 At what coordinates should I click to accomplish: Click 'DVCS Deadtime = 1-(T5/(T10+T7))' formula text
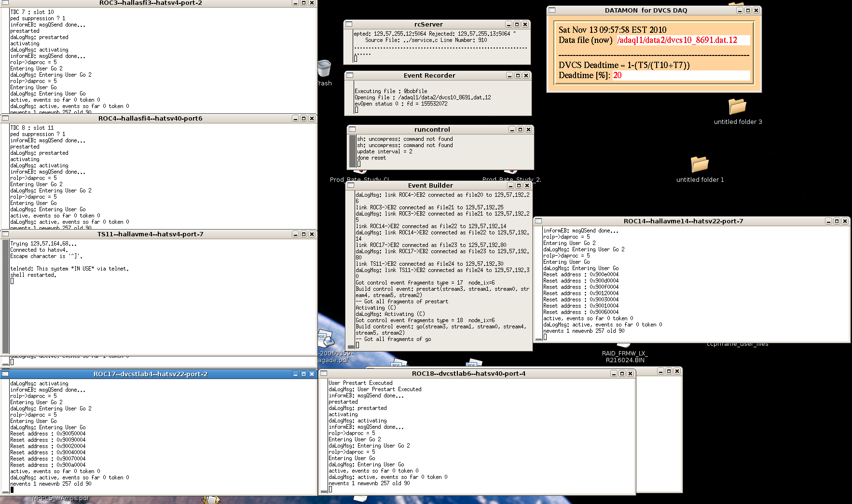coord(624,65)
